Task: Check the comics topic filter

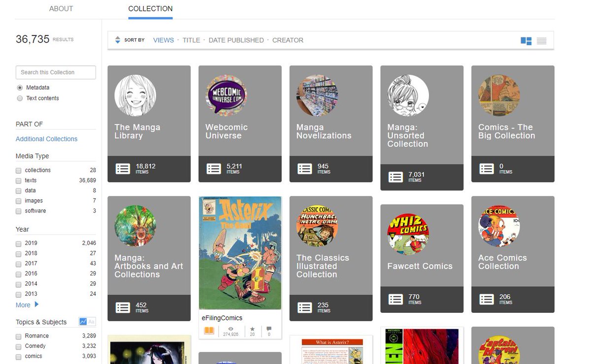Action: (x=19, y=357)
